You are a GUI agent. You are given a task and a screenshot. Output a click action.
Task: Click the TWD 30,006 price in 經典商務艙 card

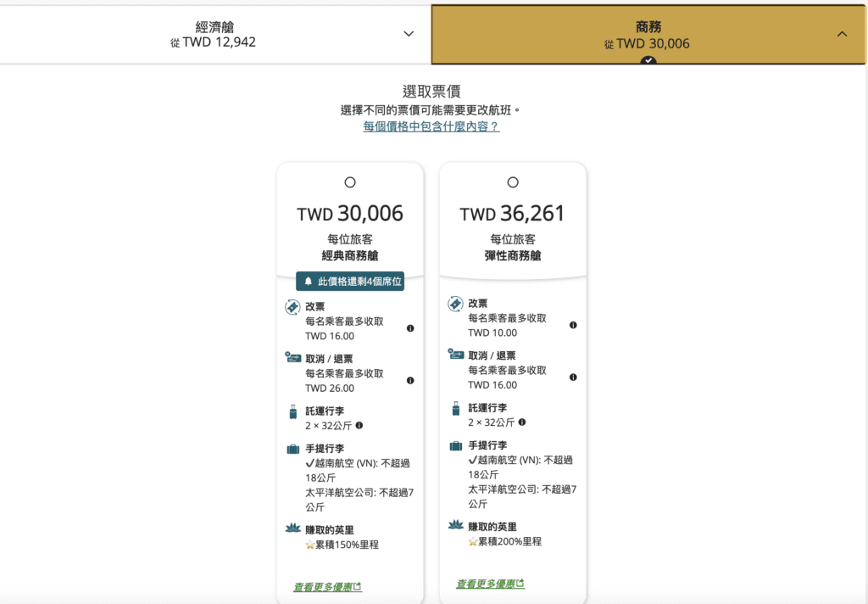[x=350, y=213]
